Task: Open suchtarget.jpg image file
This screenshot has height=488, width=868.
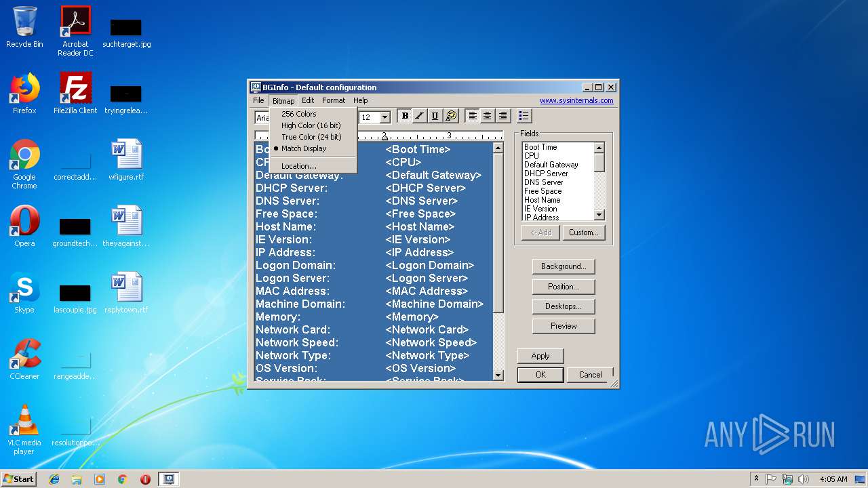Action: tap(126, 33)
